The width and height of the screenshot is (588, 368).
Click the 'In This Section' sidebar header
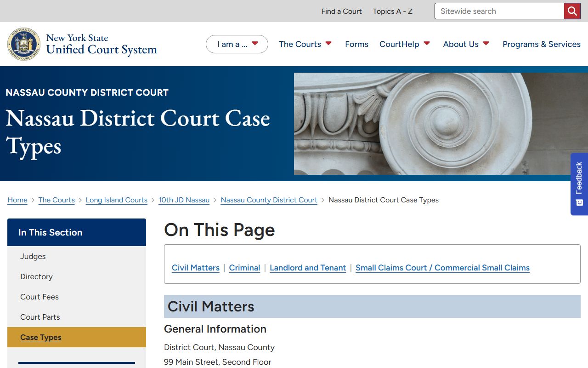point(77,232)
